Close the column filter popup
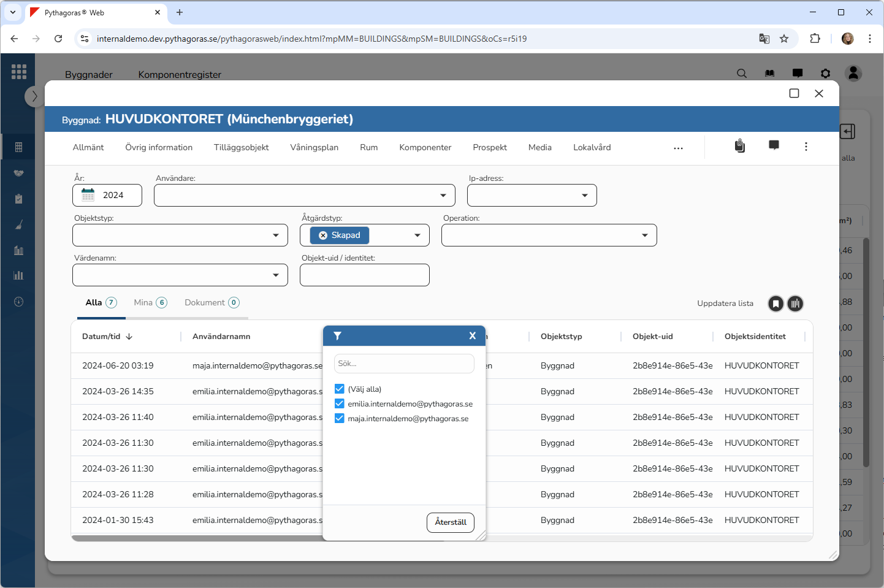The width and height of the screenshot is (884, 588). [472, 336]
